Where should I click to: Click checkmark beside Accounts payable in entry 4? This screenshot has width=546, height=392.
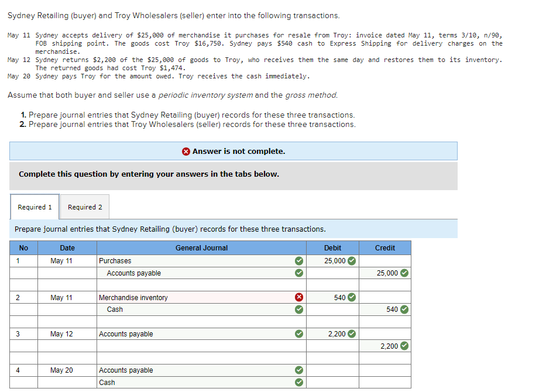click(298, 370)
